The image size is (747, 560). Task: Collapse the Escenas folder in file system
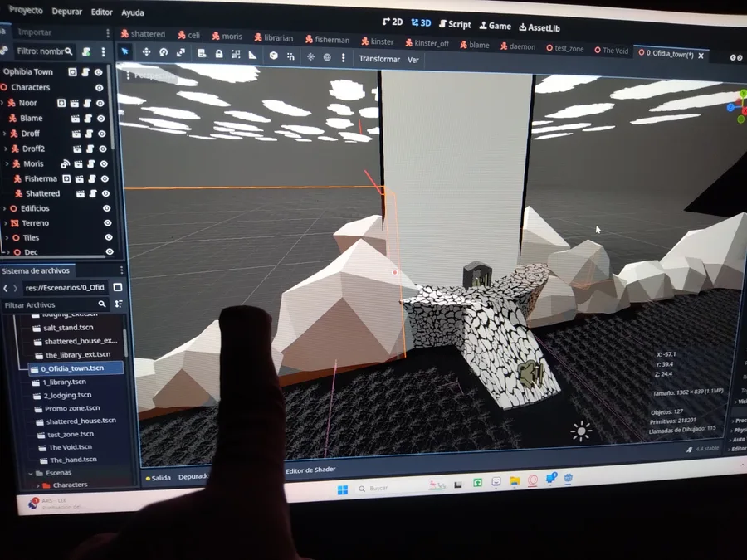[31, 473]
